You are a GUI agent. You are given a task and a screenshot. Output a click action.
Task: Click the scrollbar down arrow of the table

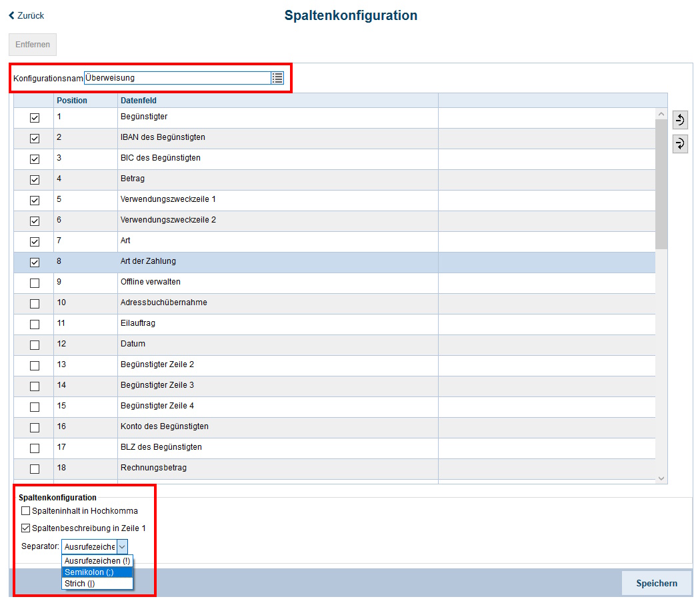[661, 478]
